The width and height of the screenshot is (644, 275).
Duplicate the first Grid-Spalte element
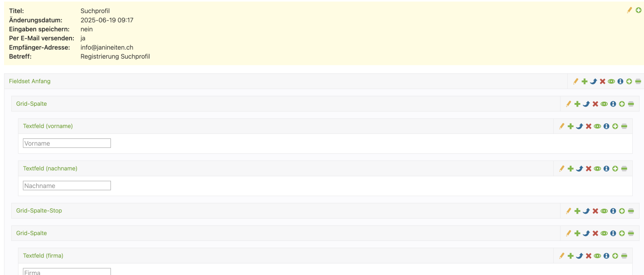coord(577,104)
